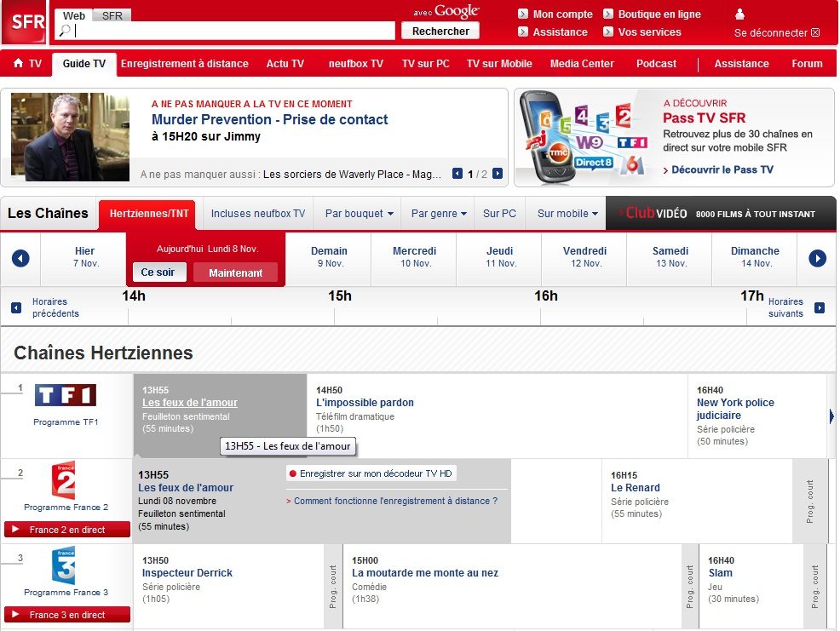
Task: Open Forum menu item
Action: click(x=807, y=64)
